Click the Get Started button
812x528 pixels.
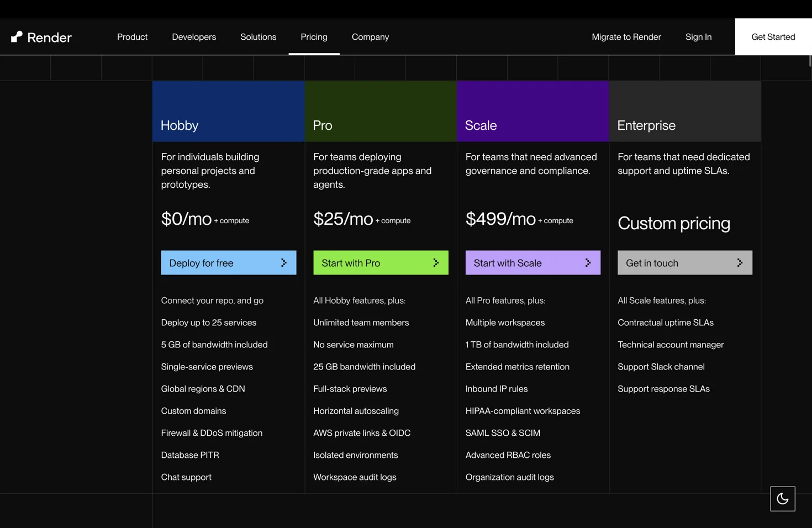pos(773,37)
